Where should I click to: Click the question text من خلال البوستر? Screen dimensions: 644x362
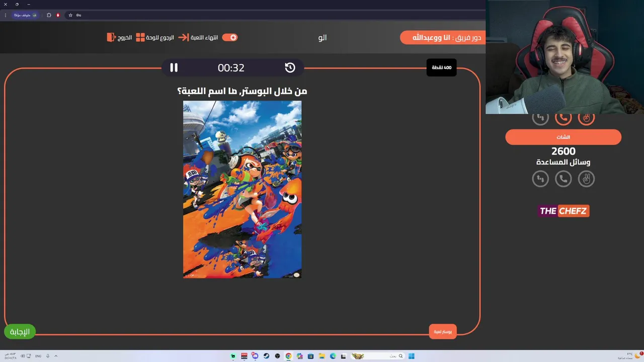[242, 91]
